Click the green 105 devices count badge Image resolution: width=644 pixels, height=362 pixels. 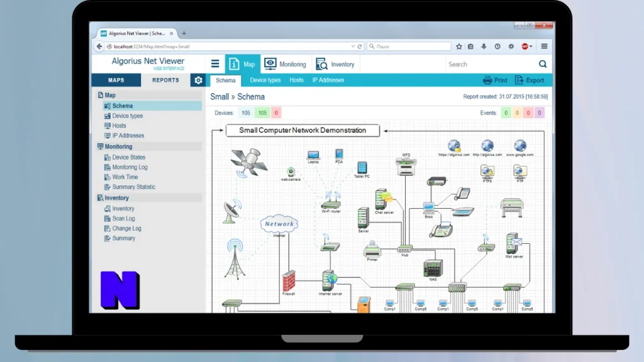[x=262, y=113]
